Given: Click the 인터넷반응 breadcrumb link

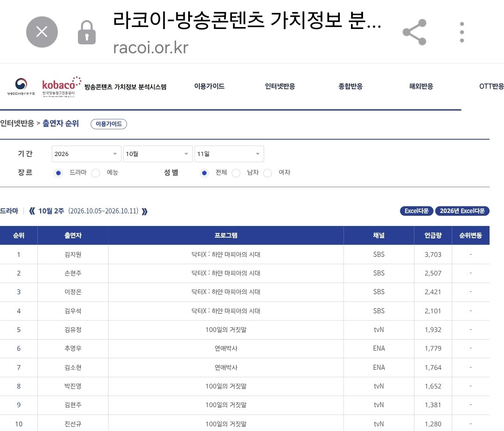Looking at the screenshot, I should coord(17,123).
